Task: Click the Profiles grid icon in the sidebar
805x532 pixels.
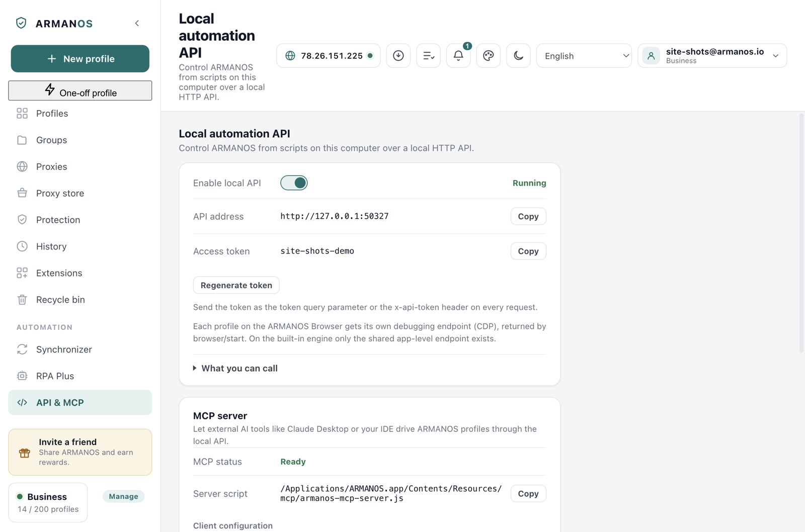Action: coord(22,113)
